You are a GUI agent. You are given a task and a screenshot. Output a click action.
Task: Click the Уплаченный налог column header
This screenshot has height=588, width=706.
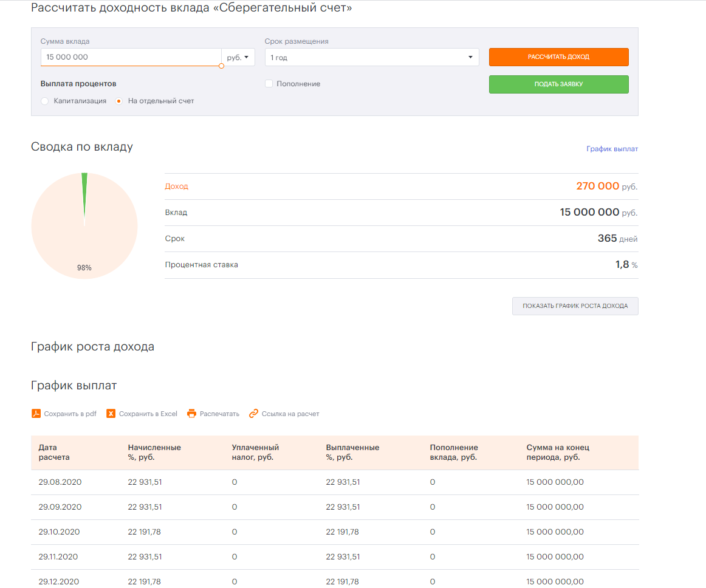[x=255, y=452]
